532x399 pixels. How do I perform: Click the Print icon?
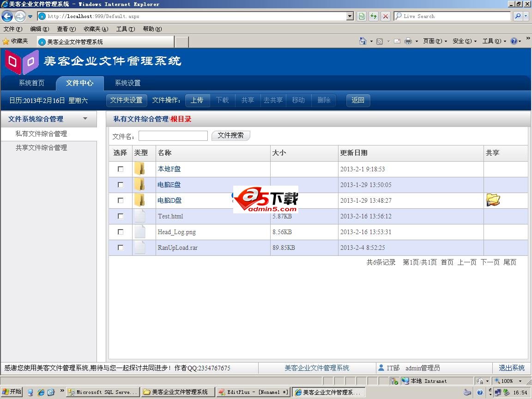pyautogui.click(x=408, y=42)
